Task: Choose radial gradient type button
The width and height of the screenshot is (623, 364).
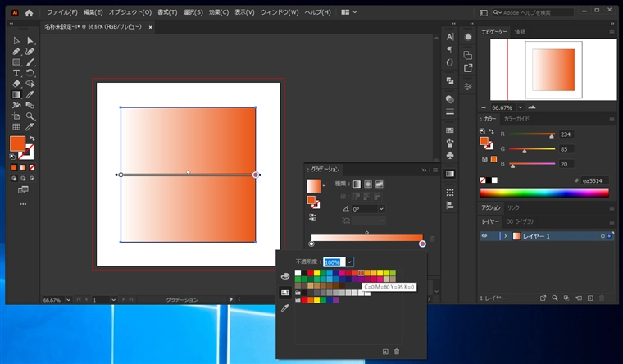Action: [368, 184]
